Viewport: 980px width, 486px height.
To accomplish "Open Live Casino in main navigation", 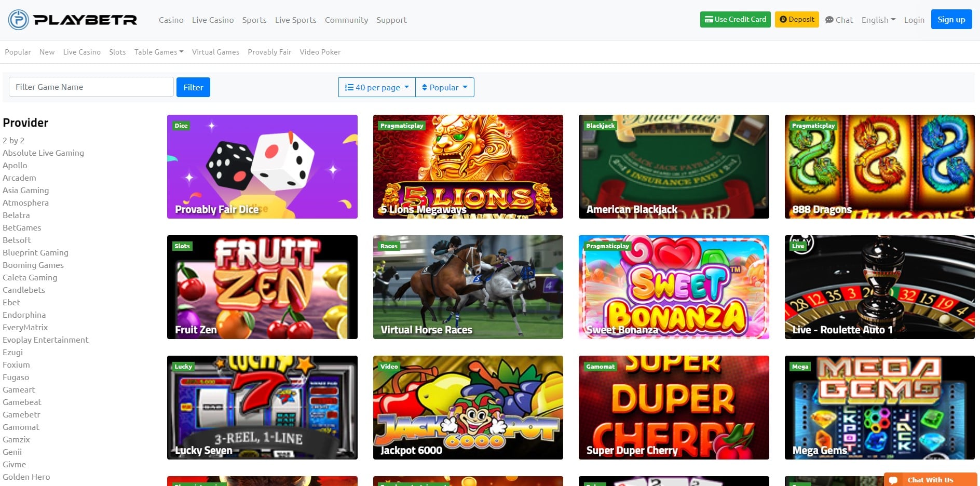I will 213,20.
